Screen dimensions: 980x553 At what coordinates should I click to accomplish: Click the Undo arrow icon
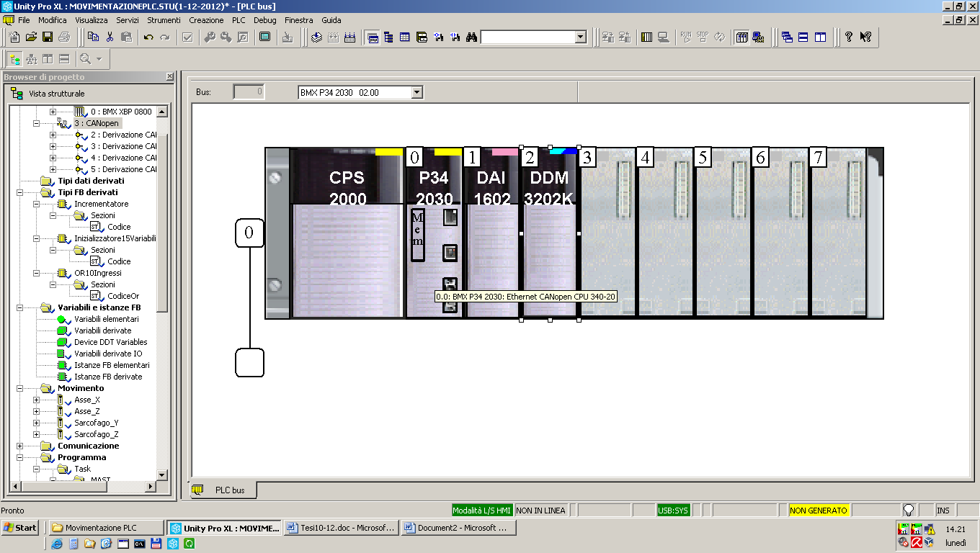coord(148,37)
